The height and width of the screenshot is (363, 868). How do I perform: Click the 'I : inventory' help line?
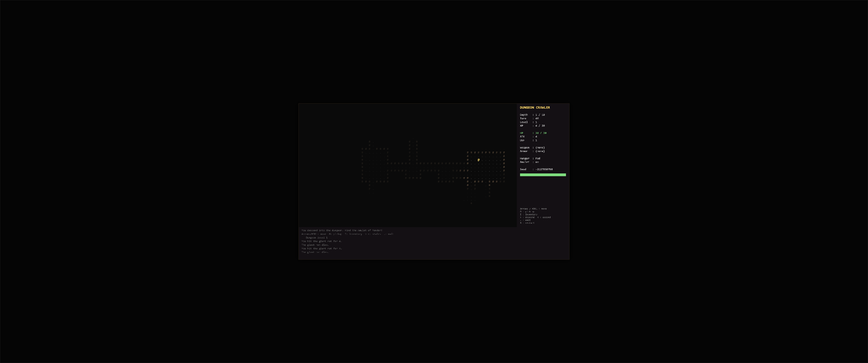point(529,215)
